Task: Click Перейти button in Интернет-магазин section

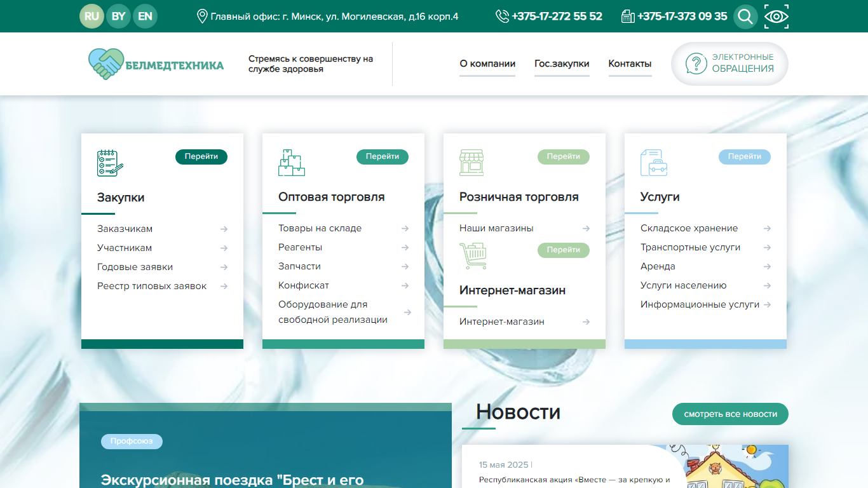Action: tap(564, 250)
